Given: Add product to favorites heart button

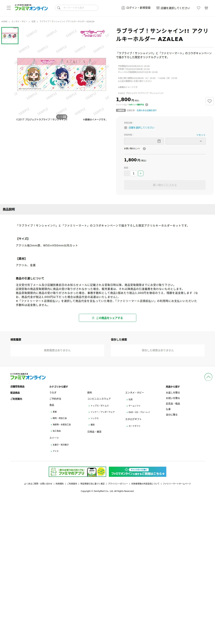Looking at the screenshot, I should [x=209, y=101].
